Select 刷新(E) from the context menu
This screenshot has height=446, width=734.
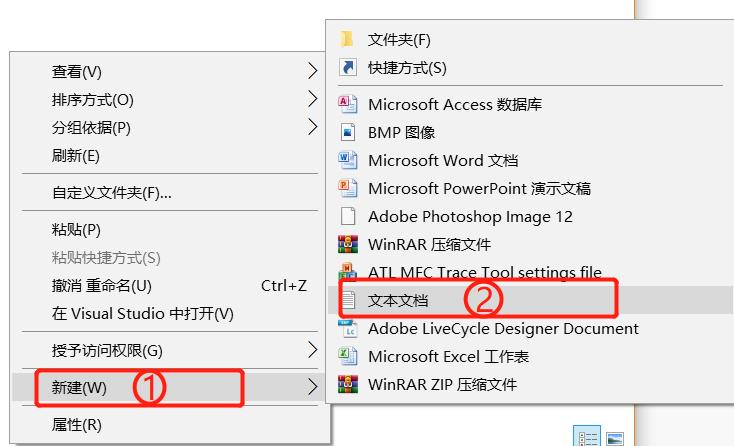point(76,156)
